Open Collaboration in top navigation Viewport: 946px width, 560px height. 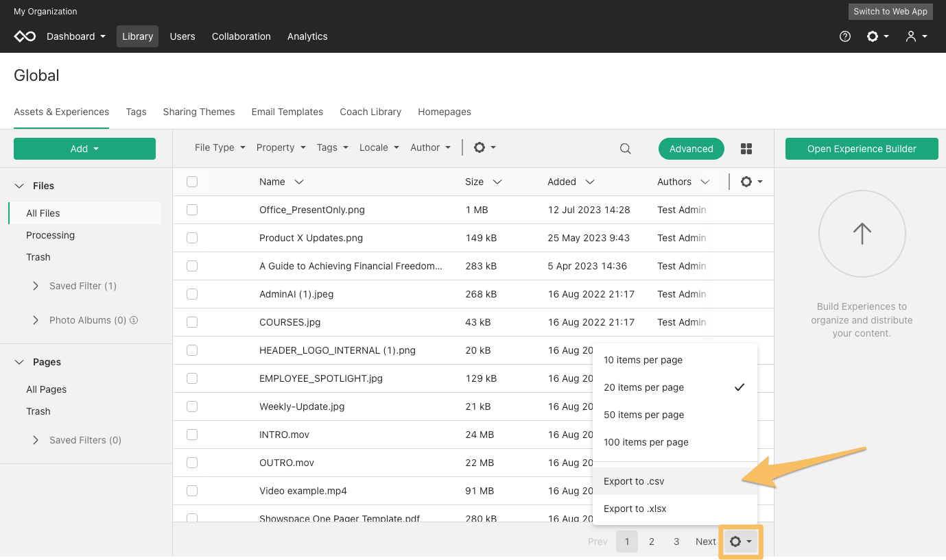[241, 36]
